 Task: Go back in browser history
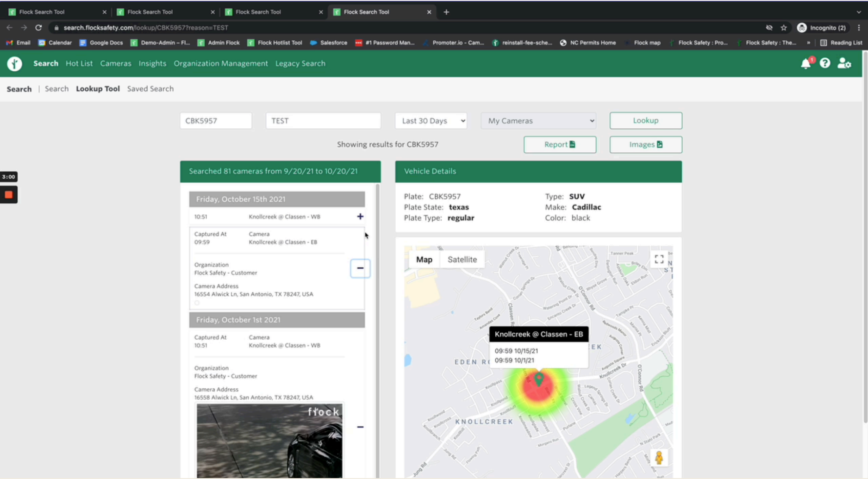click(x=9, y=28)
